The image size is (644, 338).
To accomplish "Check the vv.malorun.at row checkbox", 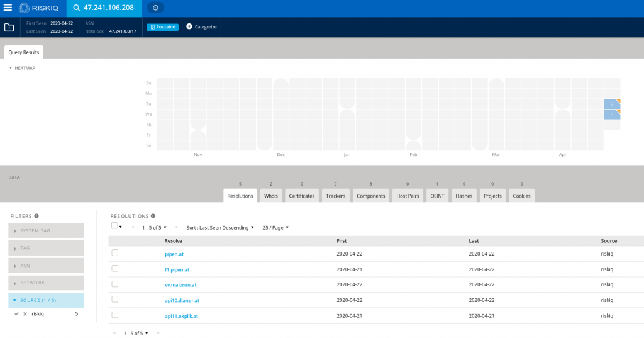I will tap(115, 284).
